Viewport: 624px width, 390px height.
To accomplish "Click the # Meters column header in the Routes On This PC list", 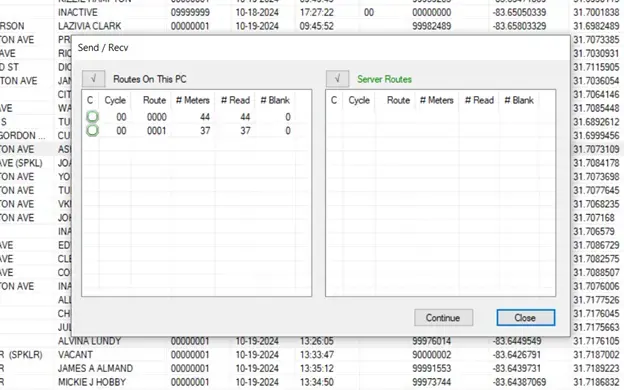I will [193, 100].
